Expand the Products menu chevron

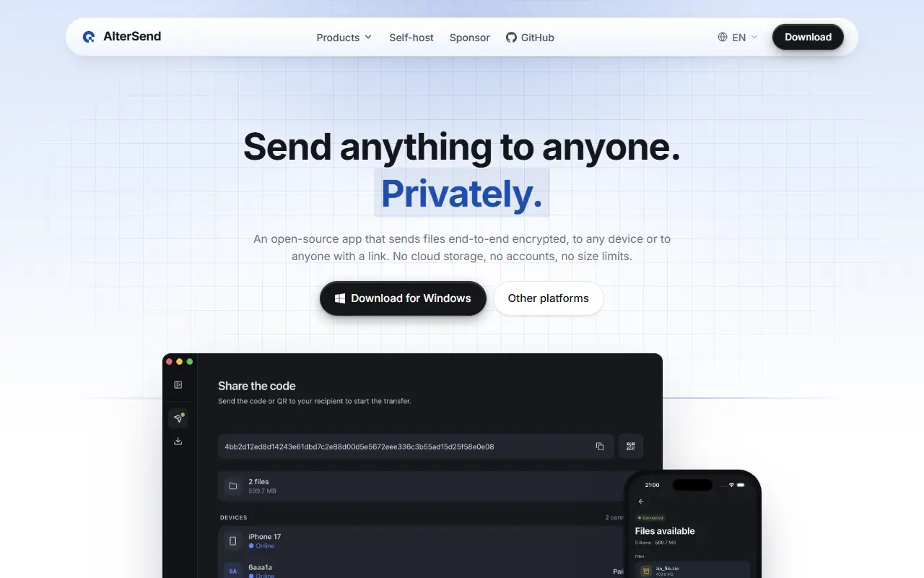[368, 37]
